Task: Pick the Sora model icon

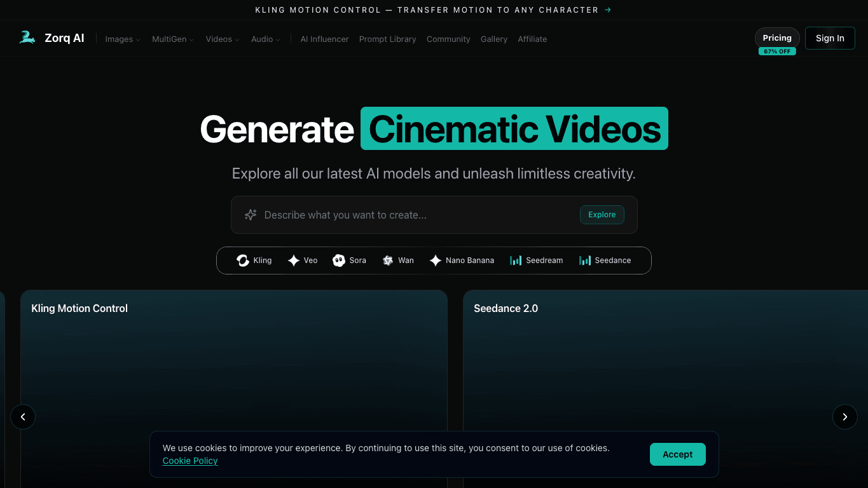Action: point(339,261)
